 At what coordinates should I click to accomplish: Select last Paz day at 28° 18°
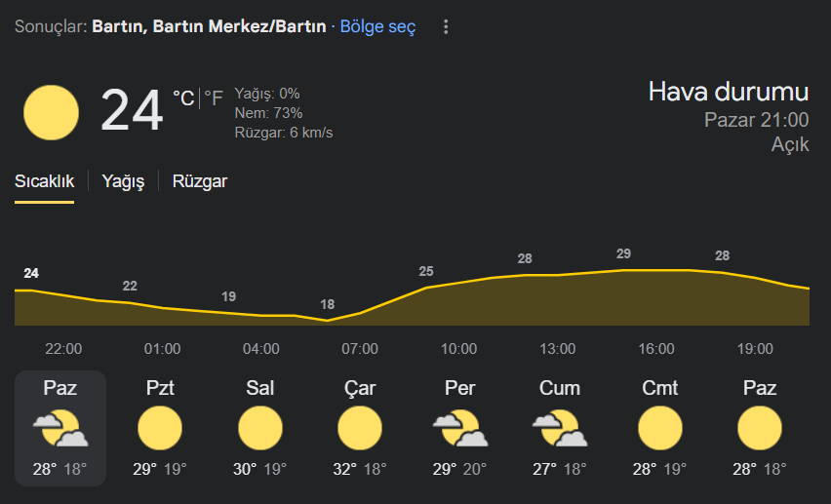(x=760, y=428)
